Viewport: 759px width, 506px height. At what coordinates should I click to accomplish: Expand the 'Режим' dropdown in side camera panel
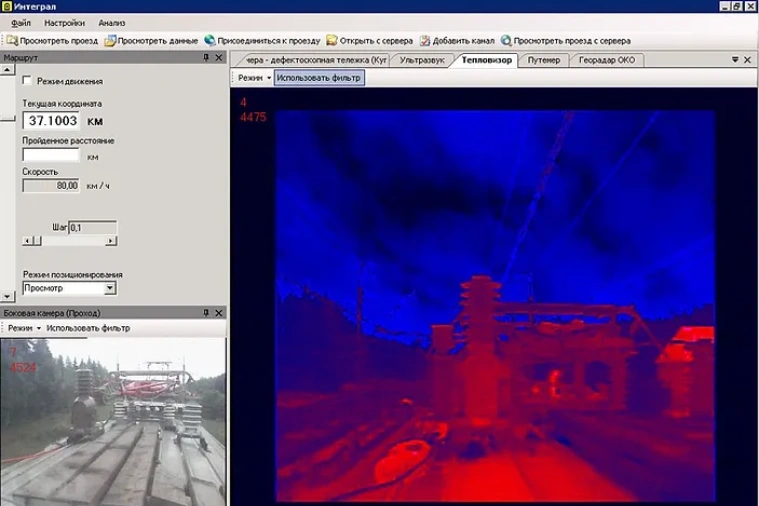click(x=24, y=328)
